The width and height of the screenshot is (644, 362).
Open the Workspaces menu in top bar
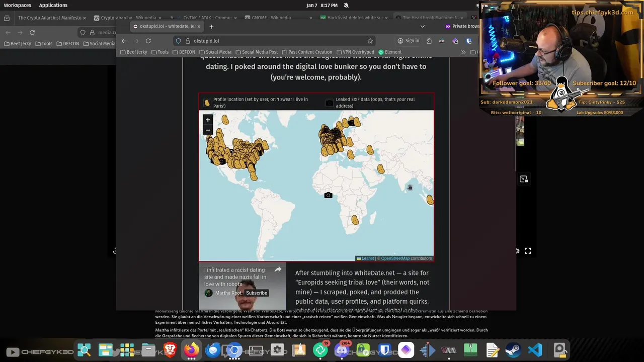point(18,5)
